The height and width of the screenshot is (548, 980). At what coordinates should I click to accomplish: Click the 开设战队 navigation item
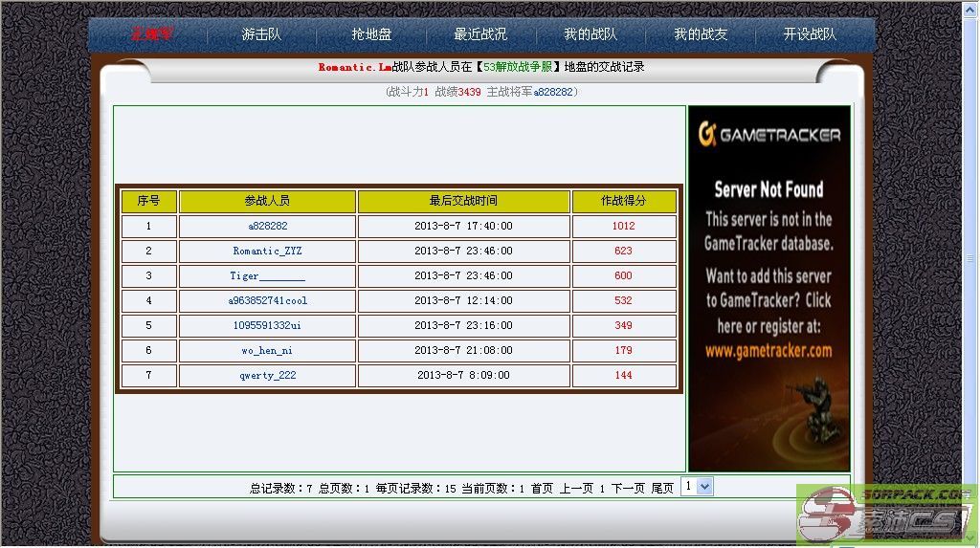click(x=810, y=34)
